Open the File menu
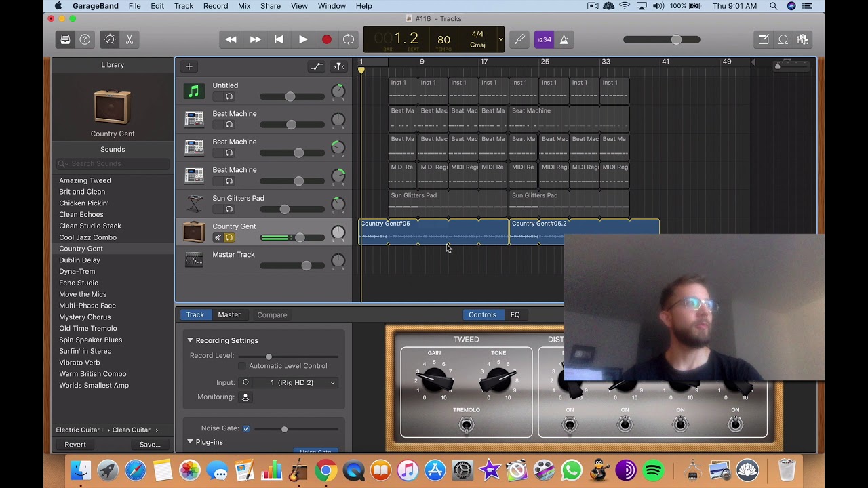868x488 pixels. point(135,6)
